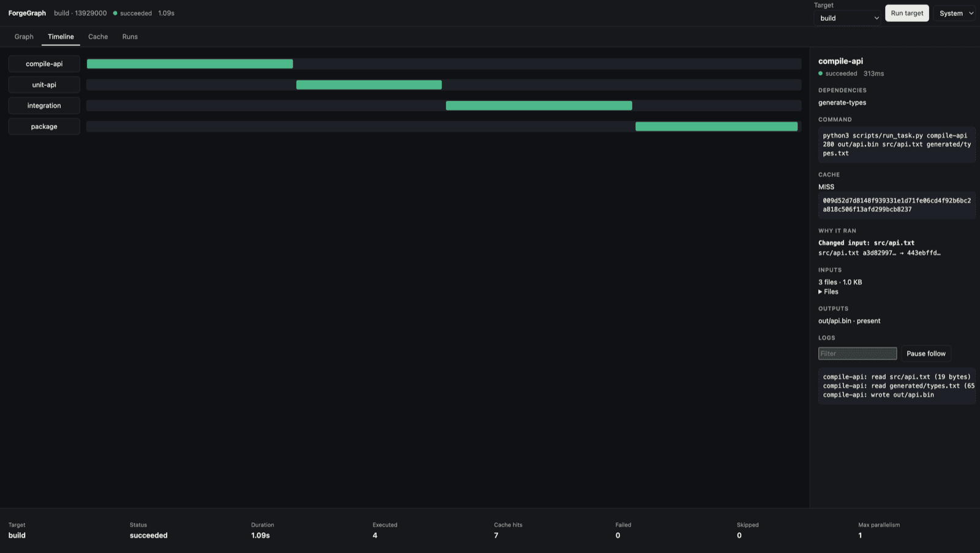This screenshot has width=980, height=553.
Task: Click the Run target button
Action: (907, 13)
